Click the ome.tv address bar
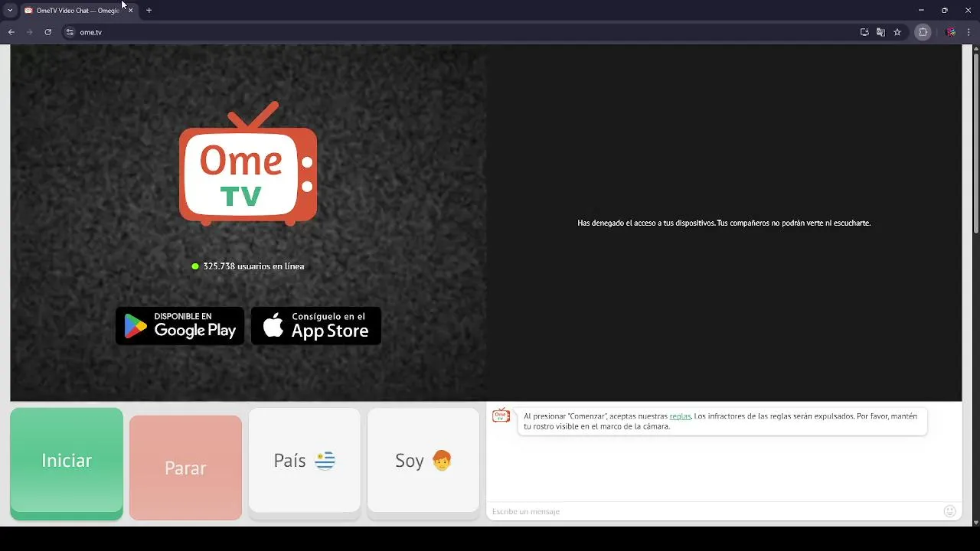Image resolution: width=980 pixels, height=551 pixels. pos(459,32)
